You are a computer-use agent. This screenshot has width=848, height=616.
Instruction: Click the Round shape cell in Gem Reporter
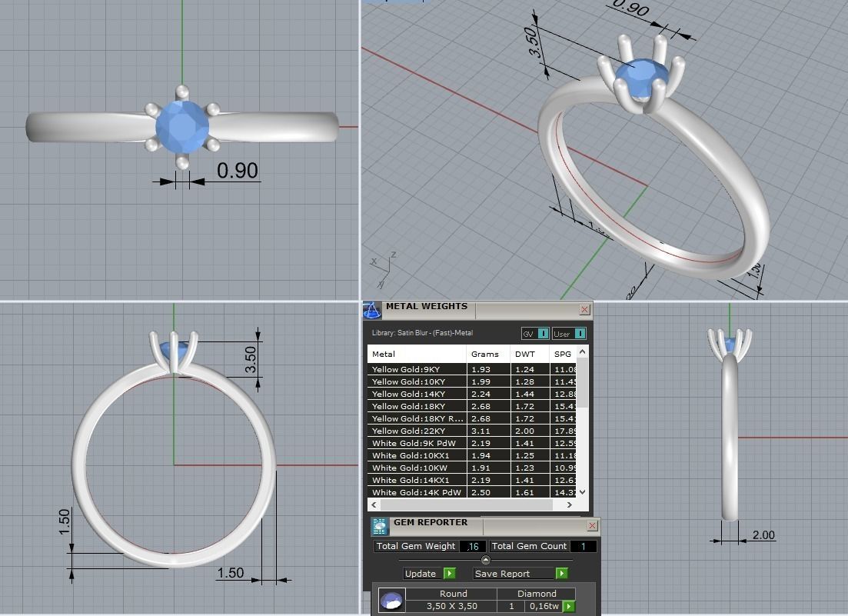click(453, 594)
